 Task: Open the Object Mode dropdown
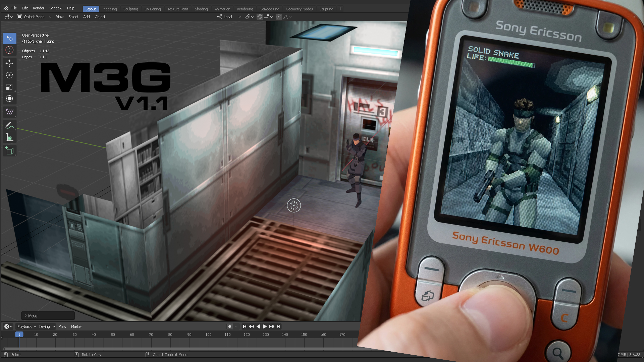34,17
